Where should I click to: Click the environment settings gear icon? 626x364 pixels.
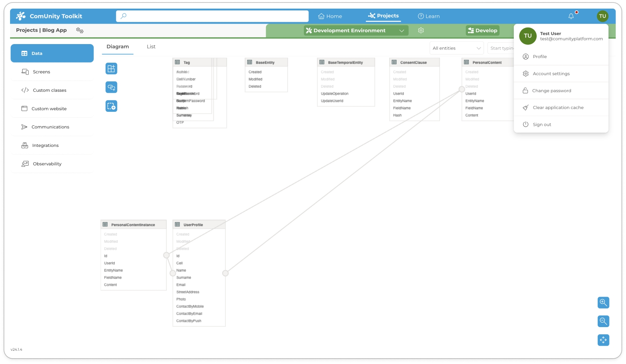(x=421, y=30)
